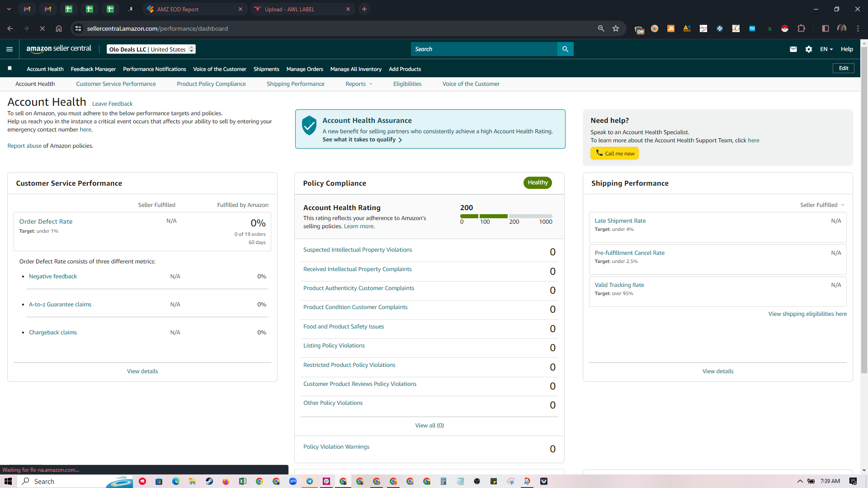The image size is (868, 488).
Task: Click the Windows taskbar search box
Action: click(x=75, y=481)
